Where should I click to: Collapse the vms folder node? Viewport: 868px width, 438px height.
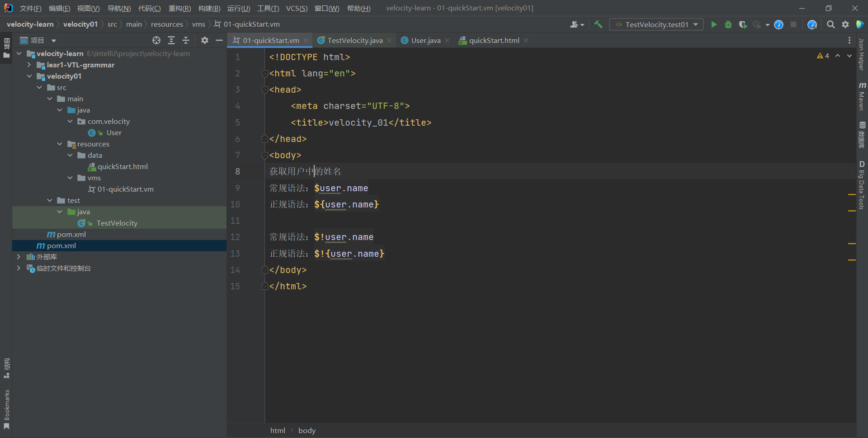[x=70, y=178]
